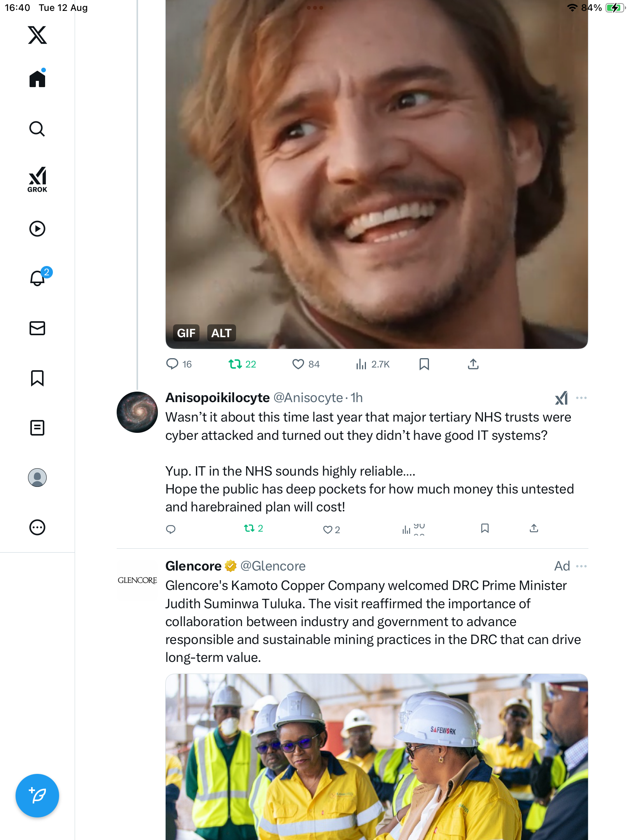Tap the compose new post button
The width and height of the screenshot is (630, 840).
click(37, 796)
